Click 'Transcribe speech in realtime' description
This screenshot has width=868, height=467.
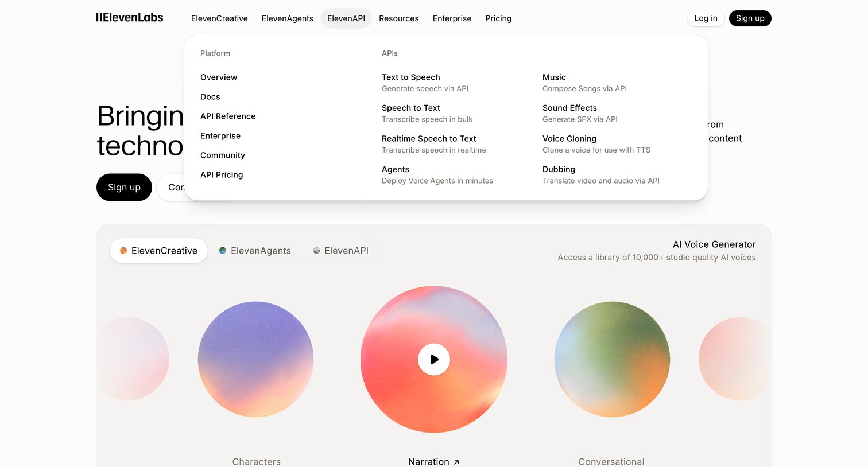(x=434, y=150)
